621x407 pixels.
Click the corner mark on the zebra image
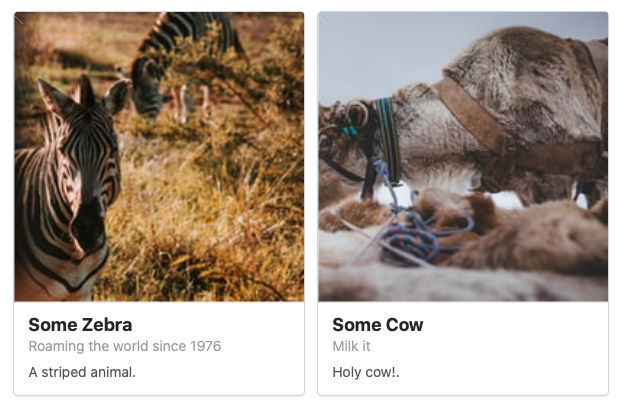pos(19,19)
